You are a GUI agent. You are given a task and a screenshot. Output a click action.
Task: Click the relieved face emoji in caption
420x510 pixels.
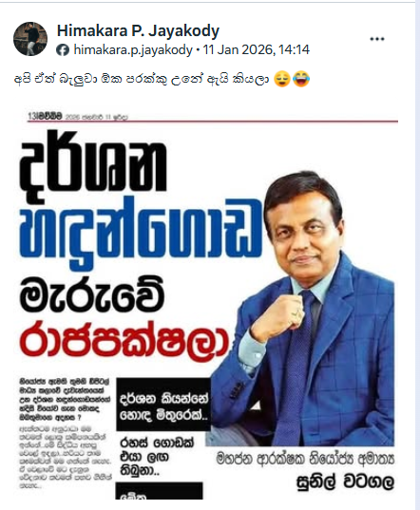(x=282, y=80)
